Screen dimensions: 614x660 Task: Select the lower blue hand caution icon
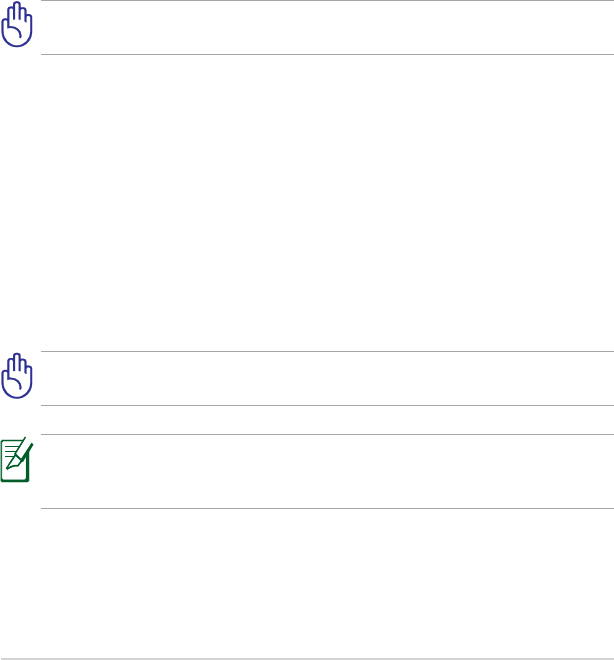[x=17, y=376]
